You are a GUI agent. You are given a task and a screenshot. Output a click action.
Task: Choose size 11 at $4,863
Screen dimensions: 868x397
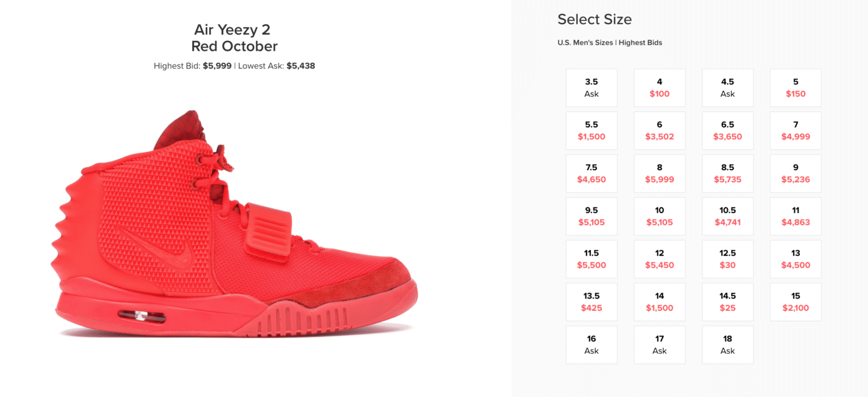[795, 216]
